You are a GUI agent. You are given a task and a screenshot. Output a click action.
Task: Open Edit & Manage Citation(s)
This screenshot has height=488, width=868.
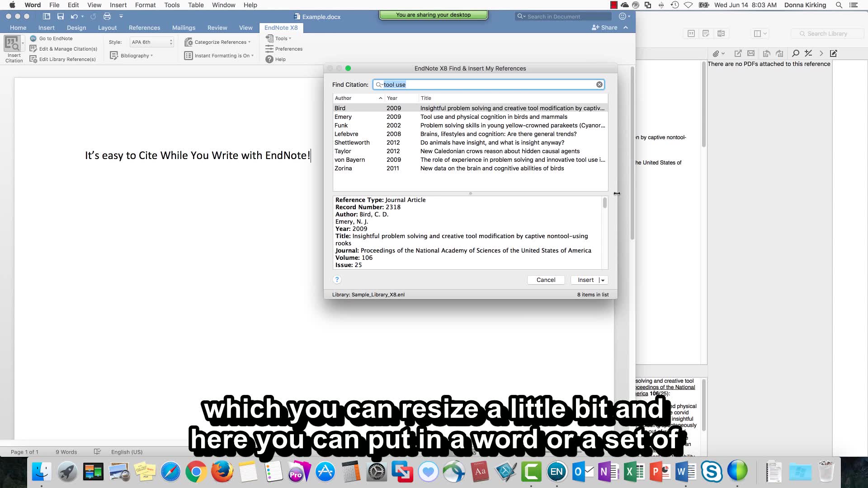click(68, 49)
